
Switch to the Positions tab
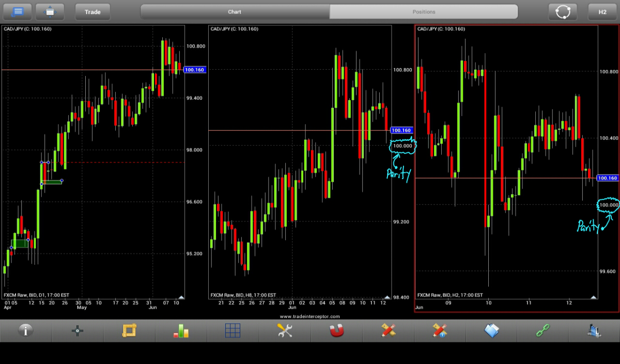point(424,11)
